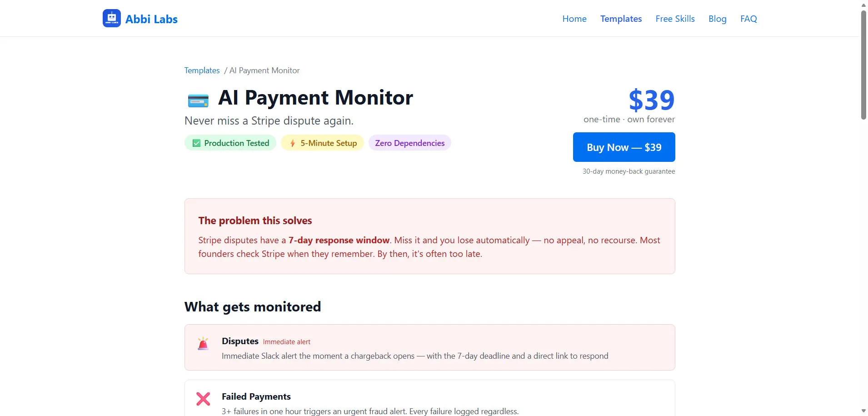
Task: Go to the Free Skills page
Action: coord(675,19)
